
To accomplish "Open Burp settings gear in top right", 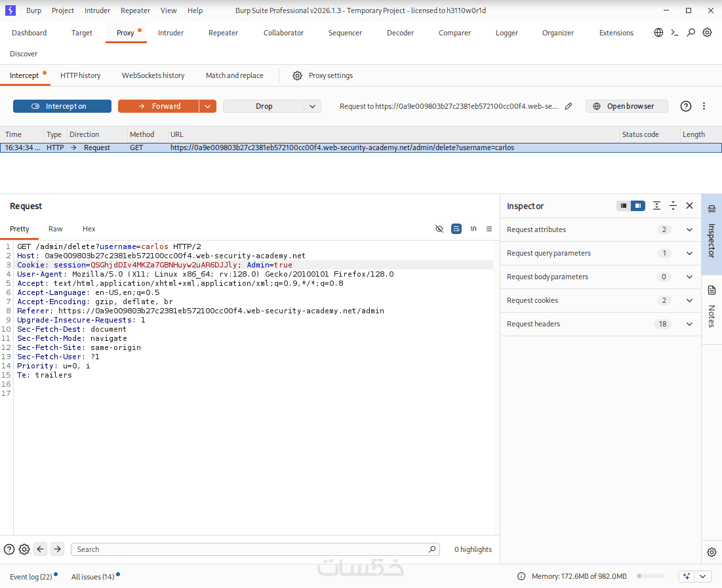I will (708, 32).
